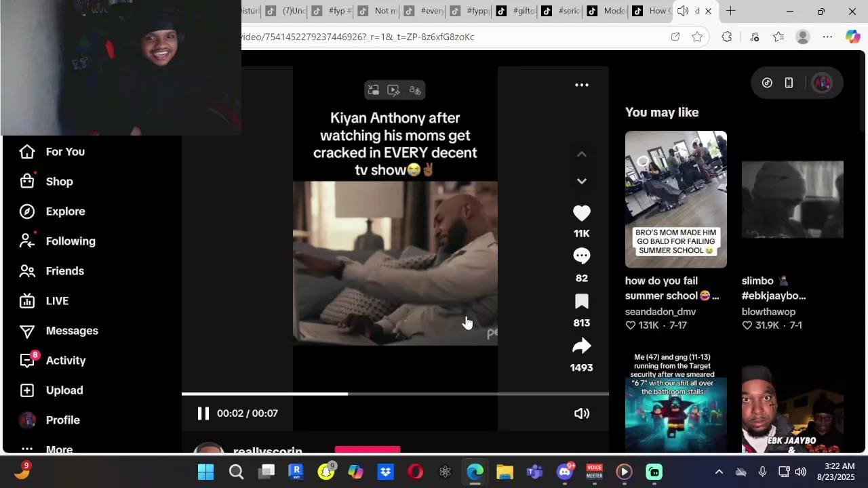Open Edge Settings and more menu
The image size is (868, 488).
coord(827,37)
